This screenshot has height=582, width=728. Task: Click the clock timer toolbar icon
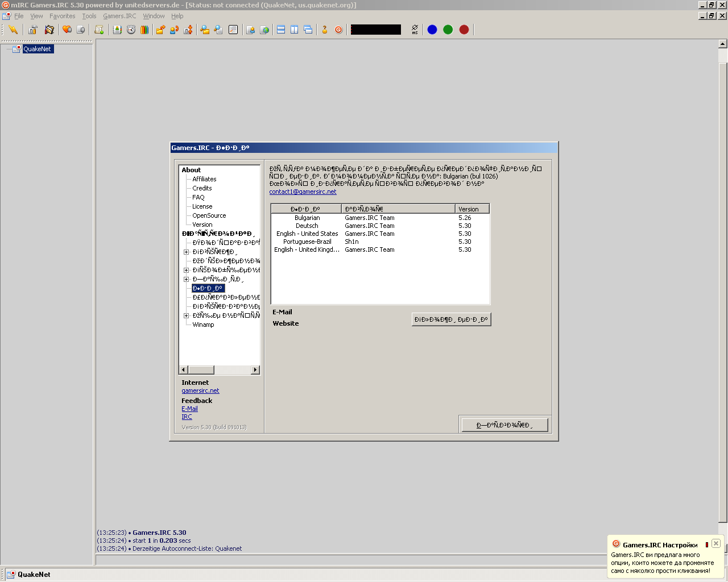pos(131,30)
